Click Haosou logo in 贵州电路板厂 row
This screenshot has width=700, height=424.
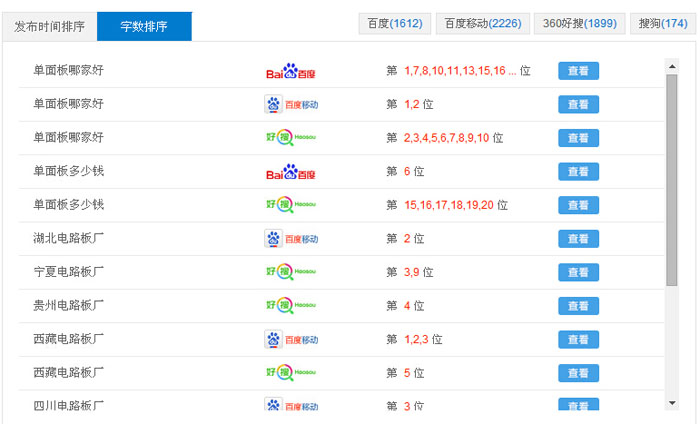[x=291, y=305]
